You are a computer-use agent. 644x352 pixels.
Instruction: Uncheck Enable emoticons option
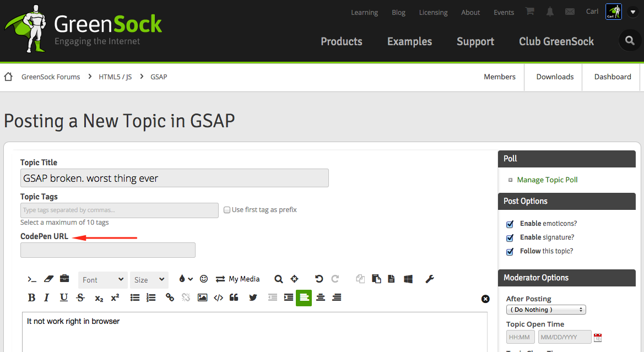click(x=510, y=224)
